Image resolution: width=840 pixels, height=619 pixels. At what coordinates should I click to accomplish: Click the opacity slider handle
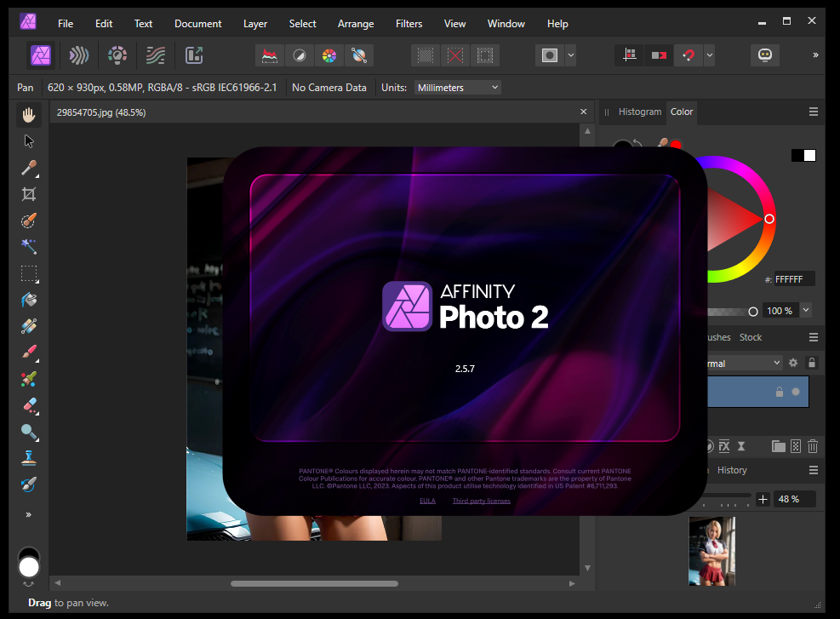(x=752, y=312)
